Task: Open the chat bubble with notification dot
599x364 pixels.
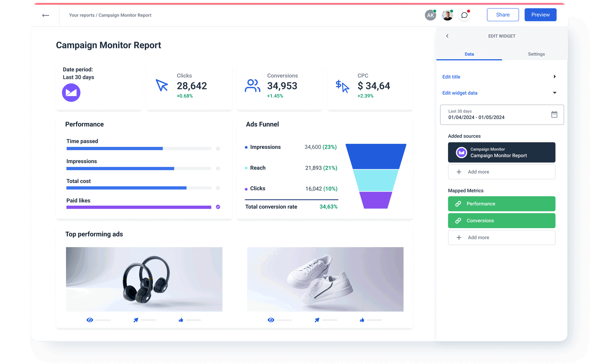Action: [464, 15]
